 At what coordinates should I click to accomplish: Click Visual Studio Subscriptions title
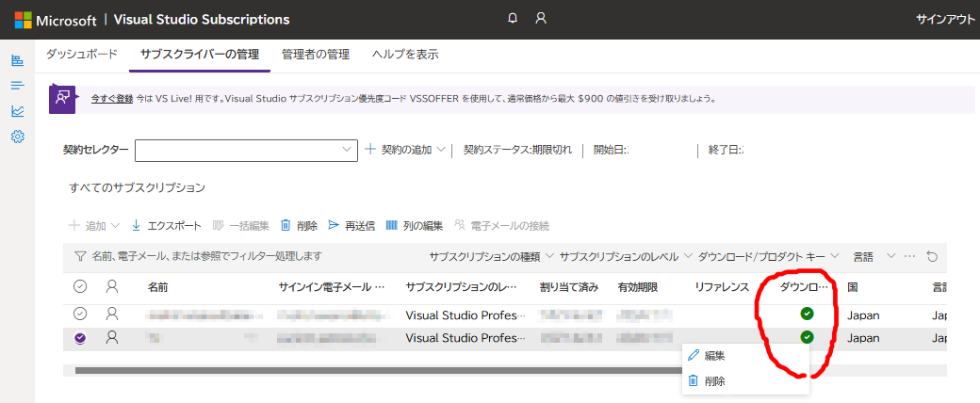[x=202, y=20]
